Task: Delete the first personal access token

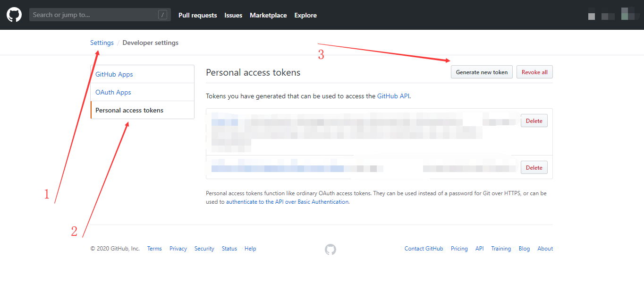Action: tap(534, 121)
